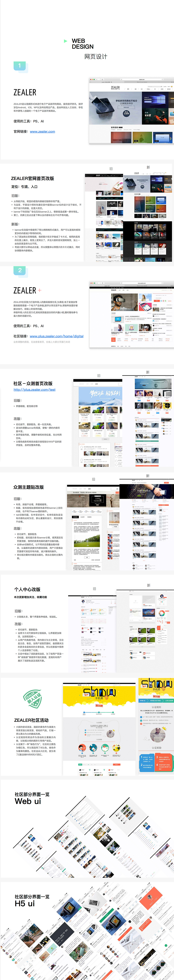Select '定位：引流、入口' text line

tap(24, 187)
